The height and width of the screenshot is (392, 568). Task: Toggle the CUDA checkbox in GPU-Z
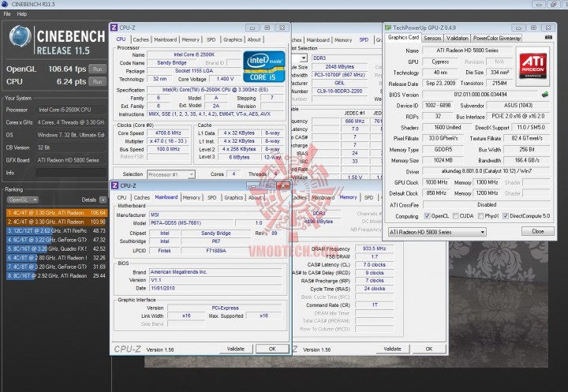pyautogui.click(x=455, y=216)
